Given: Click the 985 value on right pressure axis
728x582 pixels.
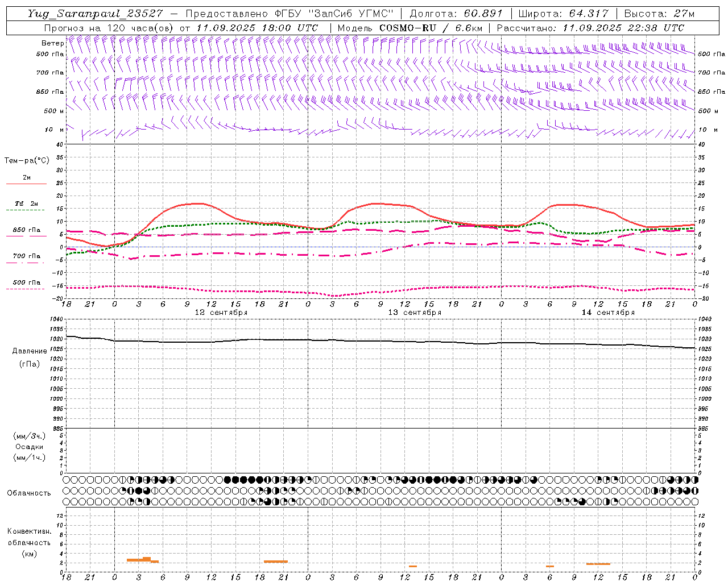Looking at the screenshot, I should coord(704,429).
